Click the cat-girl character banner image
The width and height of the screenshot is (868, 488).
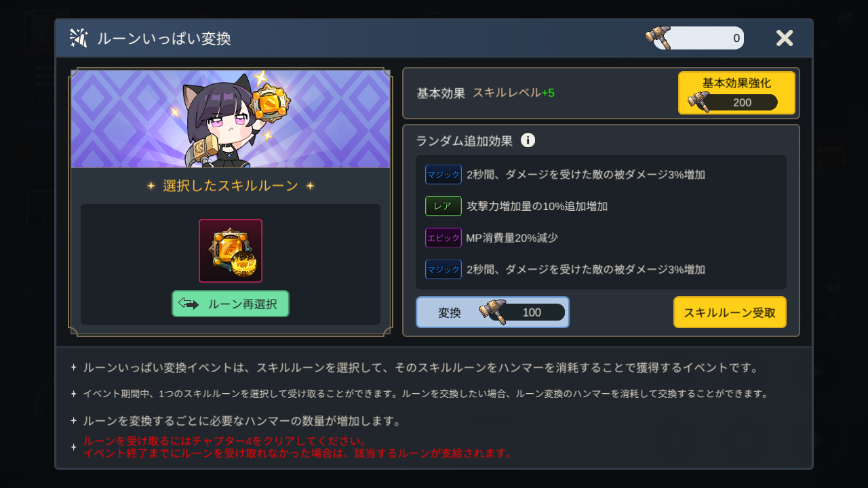click(x=231, y=119)
